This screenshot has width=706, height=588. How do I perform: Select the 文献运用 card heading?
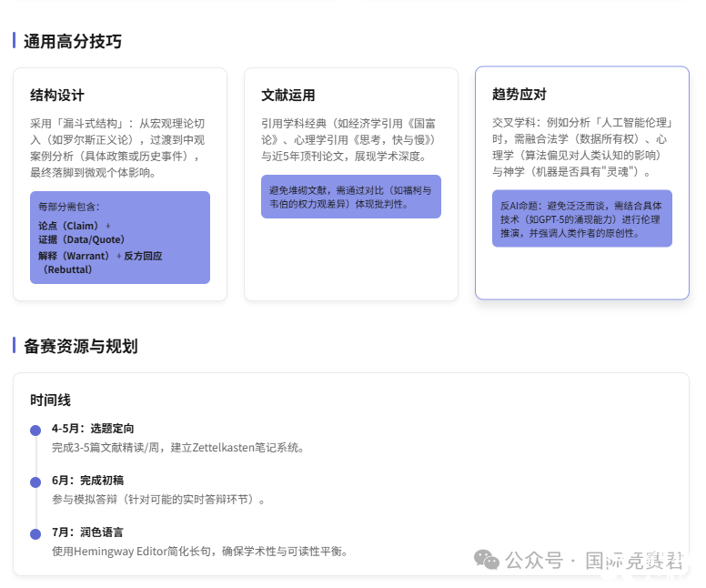[x=287, y=96]
